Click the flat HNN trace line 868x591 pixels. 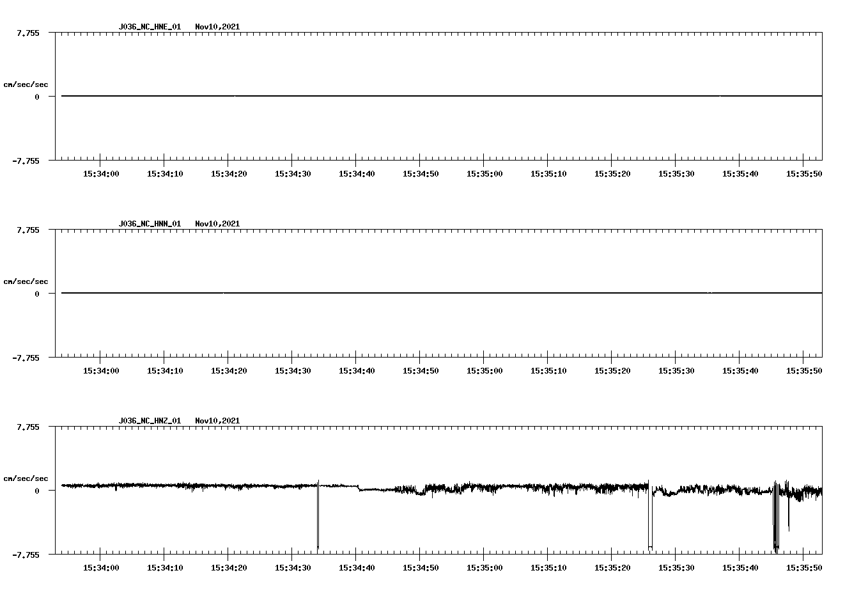(442, 293)
